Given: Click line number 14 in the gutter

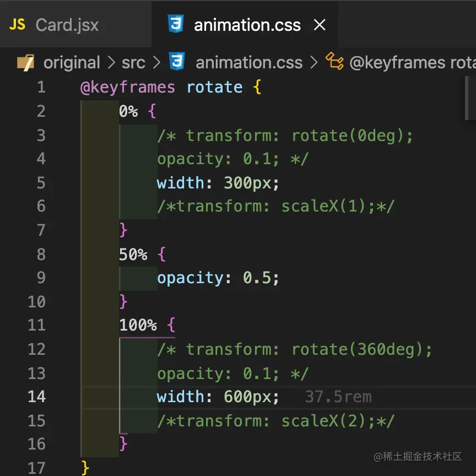Looking at the screenshot, I should click(x=36, y=397).
